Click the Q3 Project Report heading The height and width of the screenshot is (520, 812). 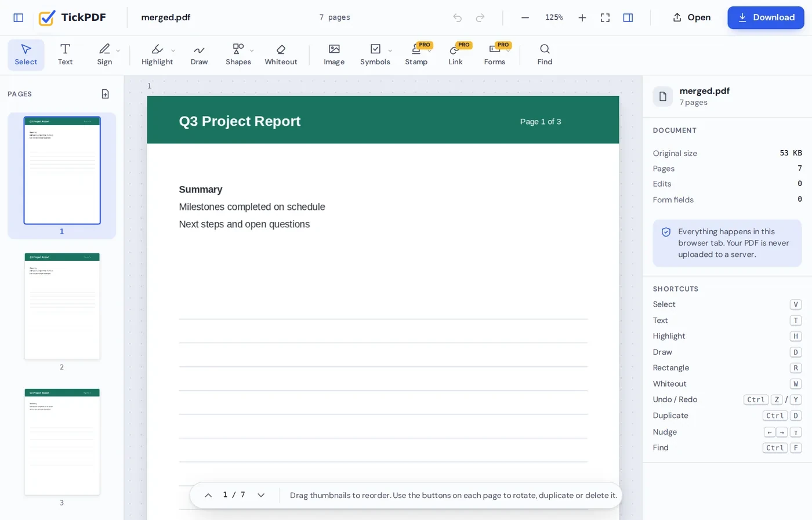point(240,121)
